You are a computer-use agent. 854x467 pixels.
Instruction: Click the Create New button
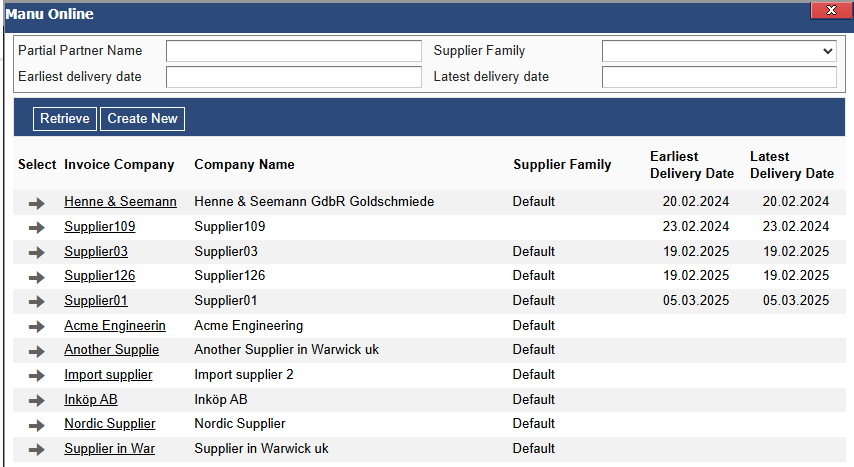[142, 119]
